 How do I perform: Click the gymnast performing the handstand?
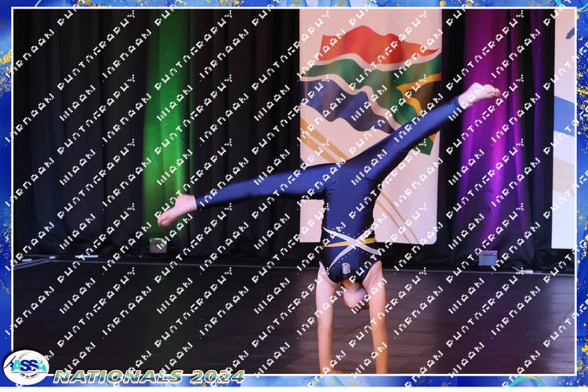pos(330,228)
